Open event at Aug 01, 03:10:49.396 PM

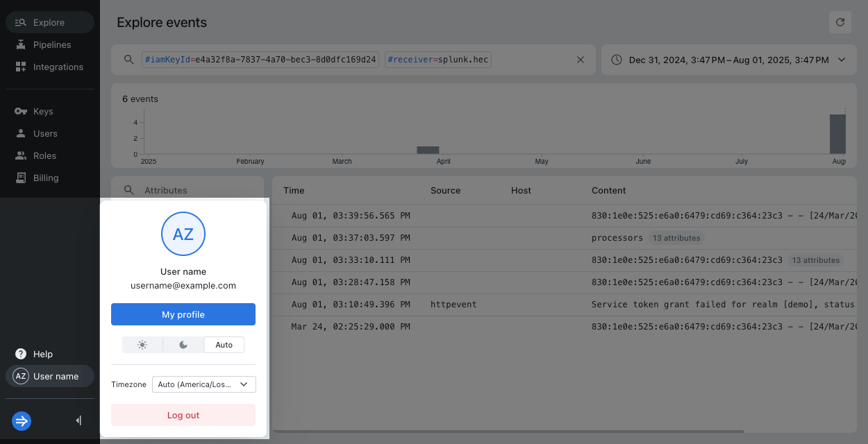click(x=564, y=305)
